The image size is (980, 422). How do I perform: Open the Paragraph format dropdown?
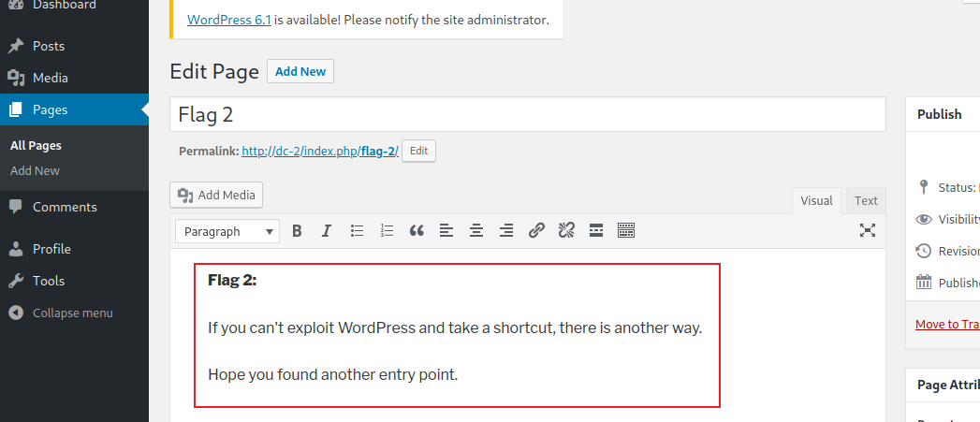[x=227, y=231]
